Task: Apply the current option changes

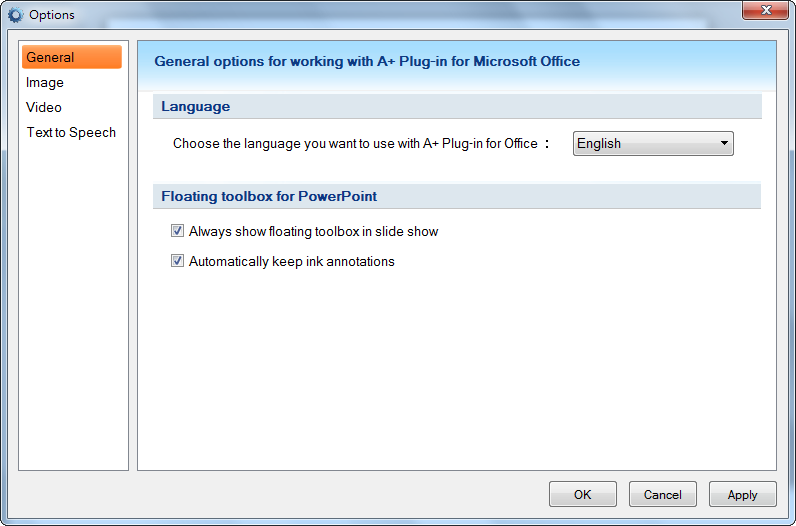Action: pos(743,495)
